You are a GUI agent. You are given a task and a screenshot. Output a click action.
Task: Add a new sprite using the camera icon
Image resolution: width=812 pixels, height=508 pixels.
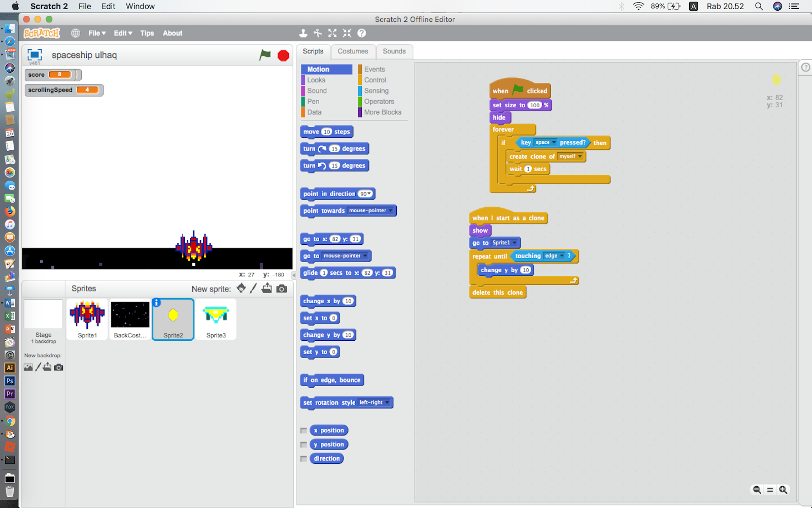[282, 288]
